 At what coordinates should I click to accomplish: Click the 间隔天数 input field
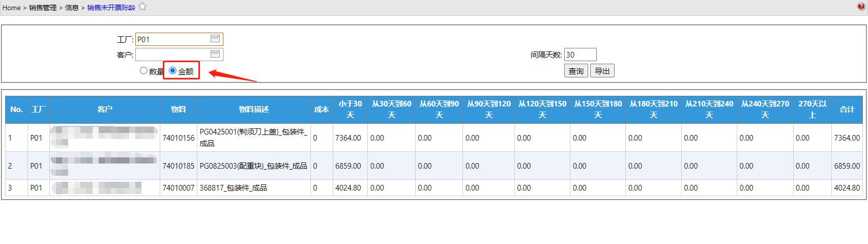pos(580,55)
